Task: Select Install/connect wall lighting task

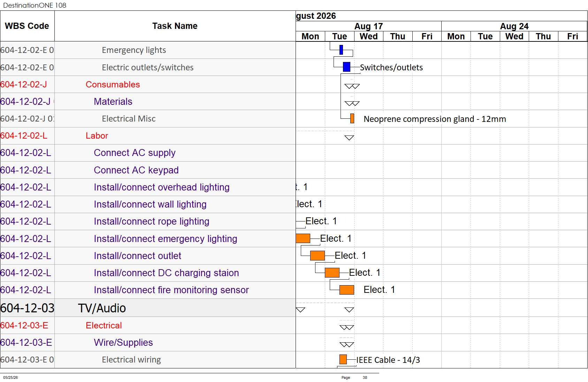Action: click(x=150, y=204)
